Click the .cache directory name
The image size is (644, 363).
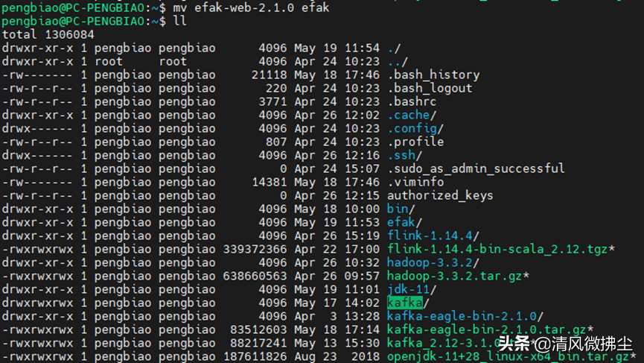pyautogui.click(x=409, y=115)
